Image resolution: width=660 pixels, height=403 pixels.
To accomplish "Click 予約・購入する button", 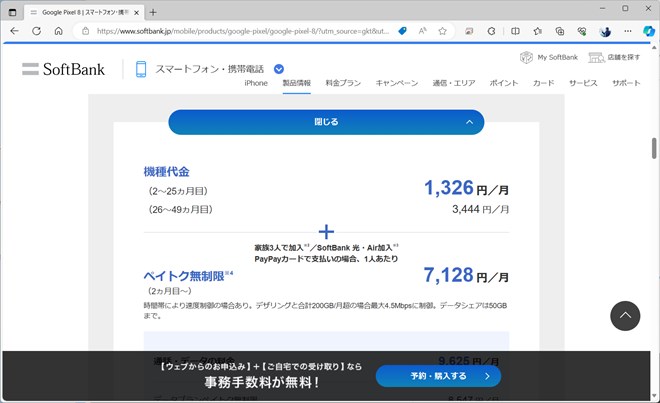I will coord(438,376).
